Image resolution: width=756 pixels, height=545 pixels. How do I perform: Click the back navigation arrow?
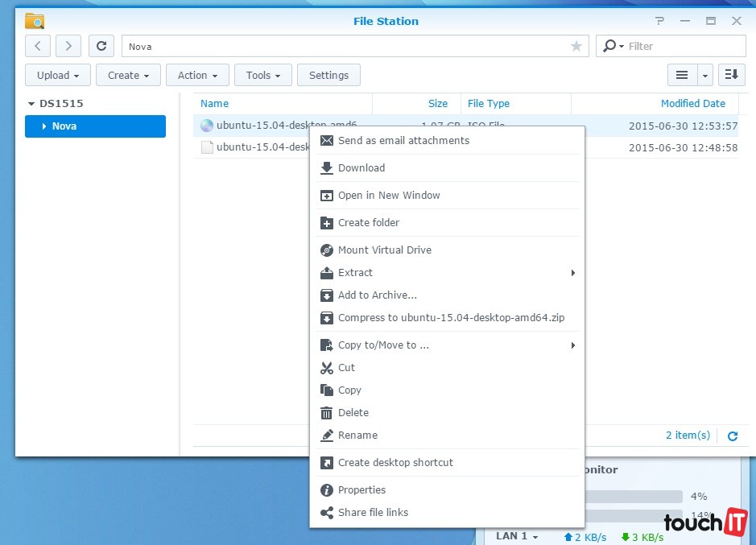[x=38, y=47]
